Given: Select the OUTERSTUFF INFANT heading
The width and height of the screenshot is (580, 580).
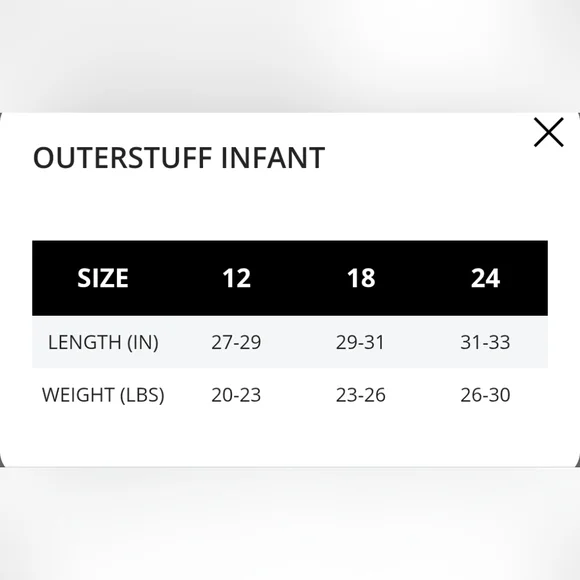Looking at the screenshot, I should (179, 158).
